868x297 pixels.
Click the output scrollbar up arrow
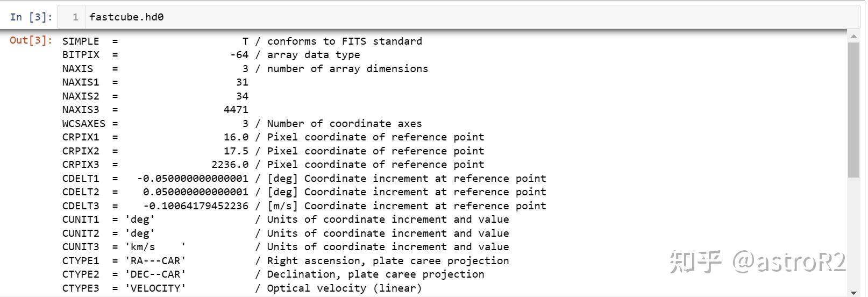[x=853, y=37]
